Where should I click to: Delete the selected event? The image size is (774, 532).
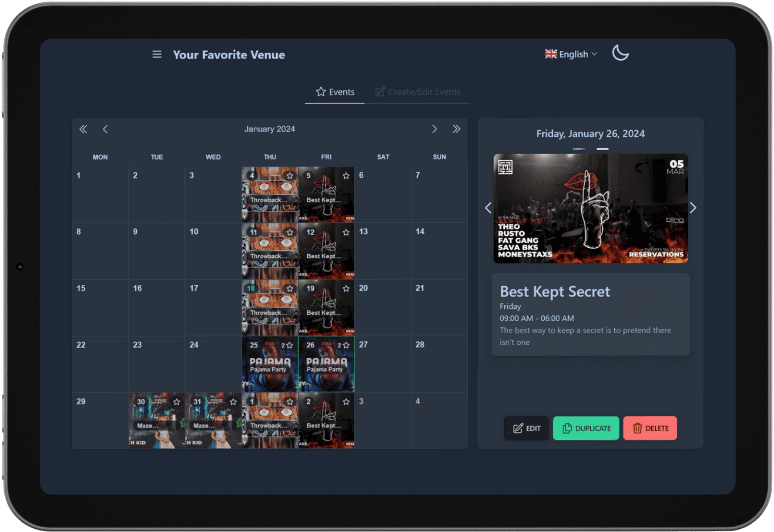tap(650, 428)
